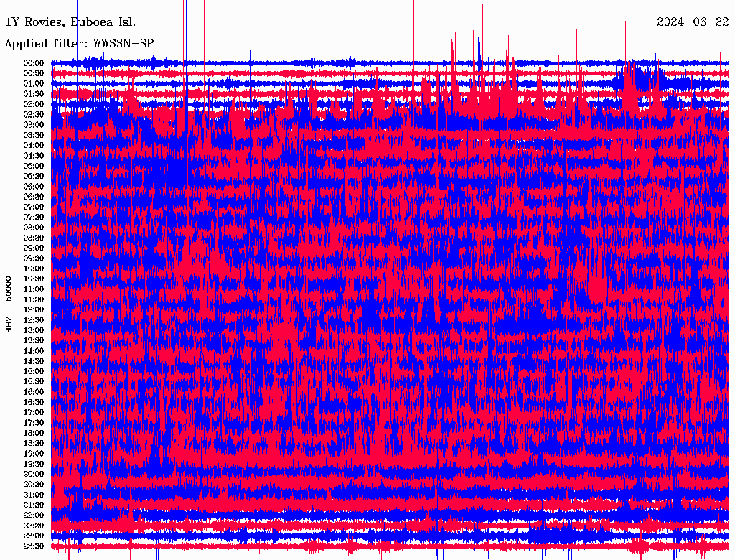Select the 12:30 time label

pyautogui.click(x=34, y=320)
